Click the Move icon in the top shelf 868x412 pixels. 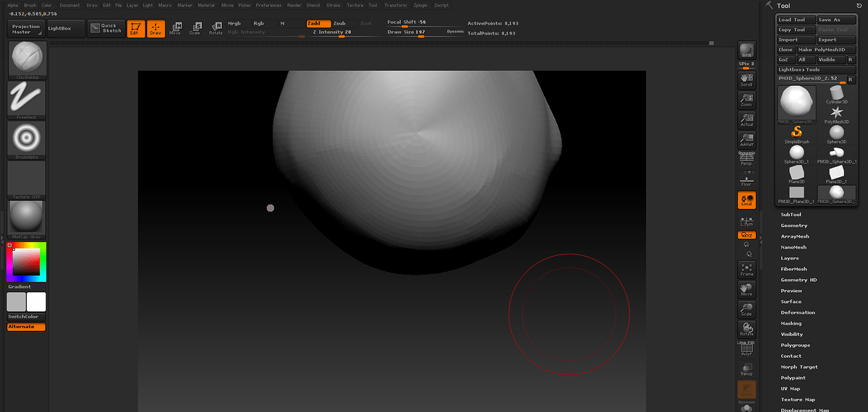coord(175,28)
